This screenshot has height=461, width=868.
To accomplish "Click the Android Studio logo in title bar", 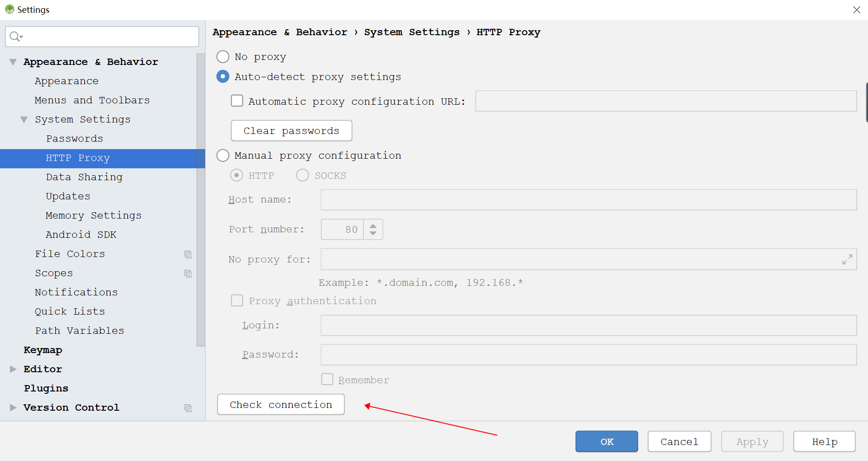I will click(9, 9).
